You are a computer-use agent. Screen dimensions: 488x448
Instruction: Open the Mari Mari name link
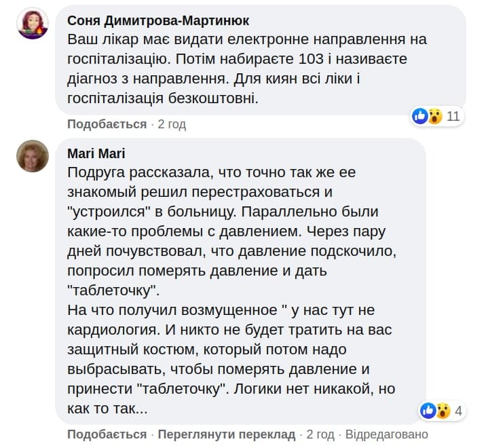96,153
